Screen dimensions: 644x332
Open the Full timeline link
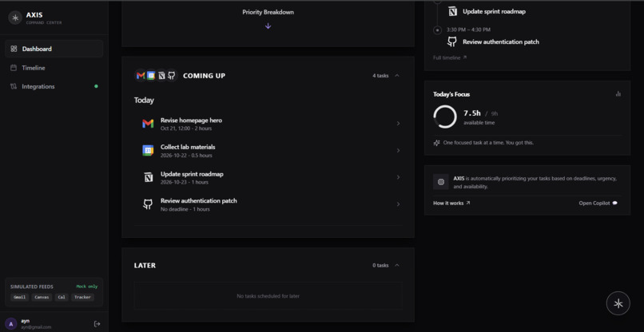(x=450, y=58)
